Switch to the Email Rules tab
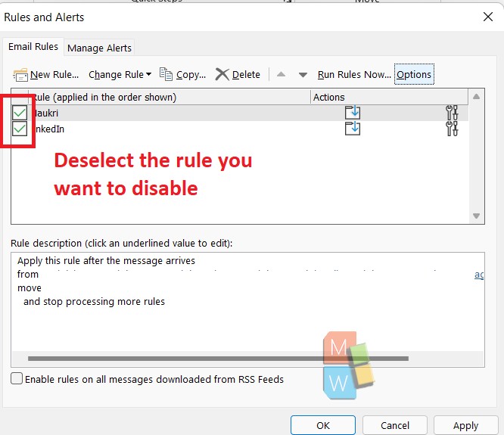The image size is (504, 435). [x=33, y=47]
